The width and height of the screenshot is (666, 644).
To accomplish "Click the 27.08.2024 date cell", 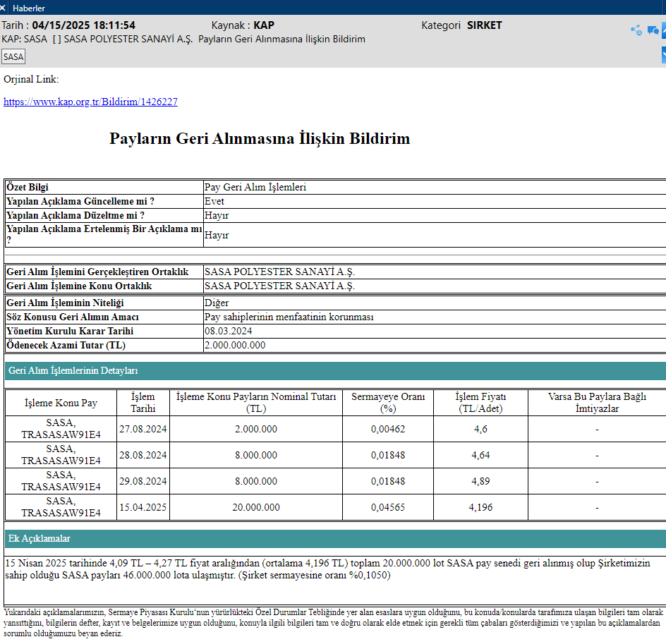I will (x=143, y=429).
